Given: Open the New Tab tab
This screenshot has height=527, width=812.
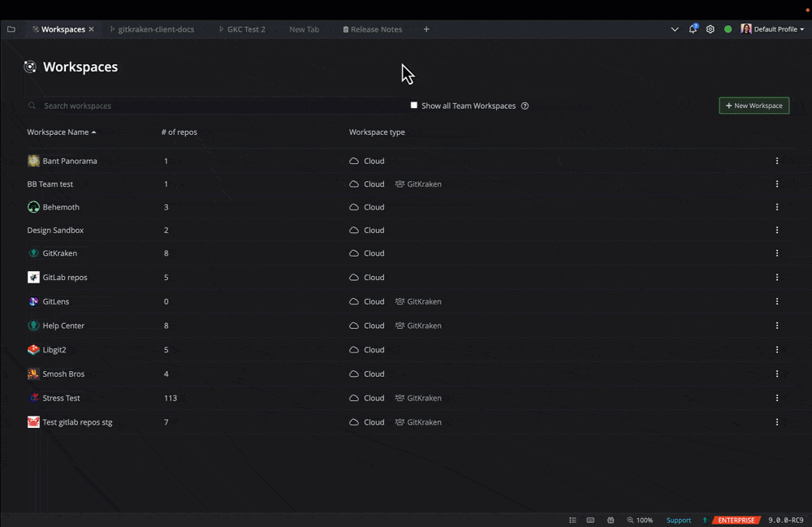Looking at the screenshot, I should 304,29.
